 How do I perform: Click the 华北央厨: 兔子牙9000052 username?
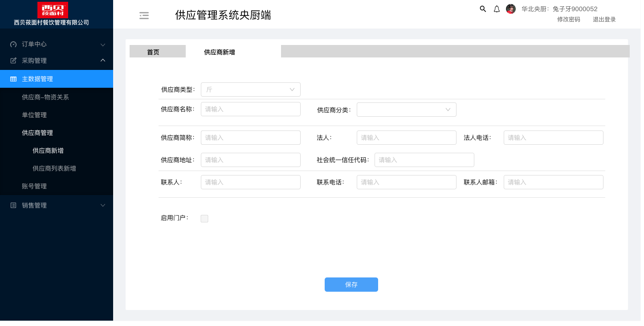pyautogui.click(x=559, y=9)
